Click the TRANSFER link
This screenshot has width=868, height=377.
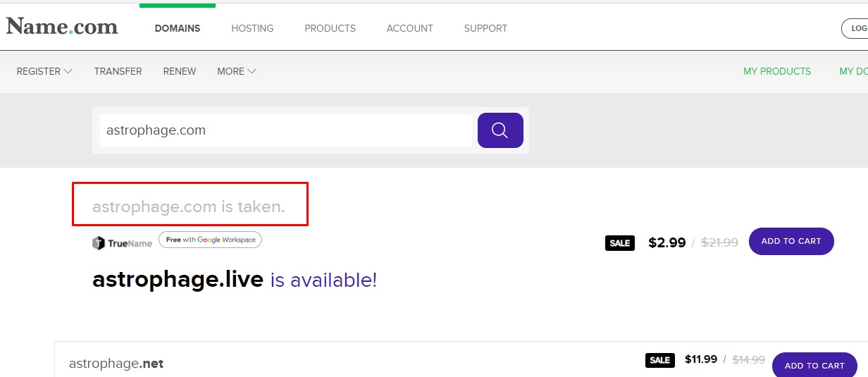click(x=118, y=71)
